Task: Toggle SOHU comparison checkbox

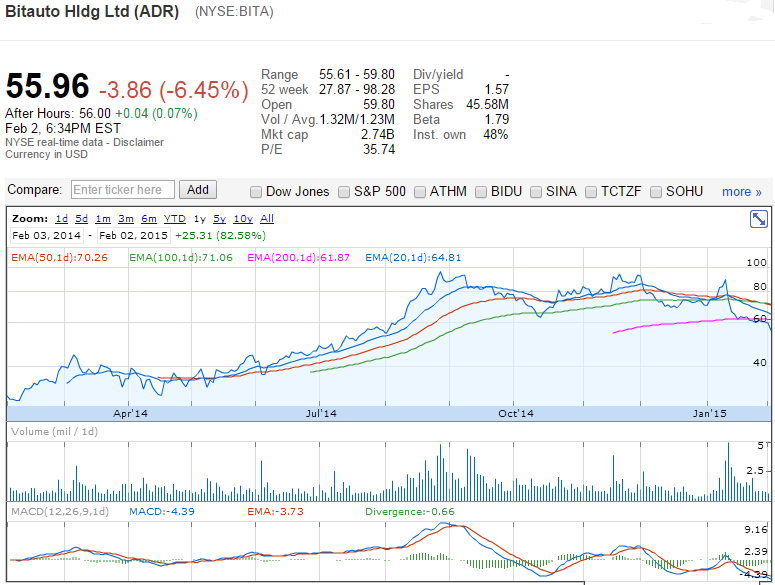Action: (x=656, y=192)
